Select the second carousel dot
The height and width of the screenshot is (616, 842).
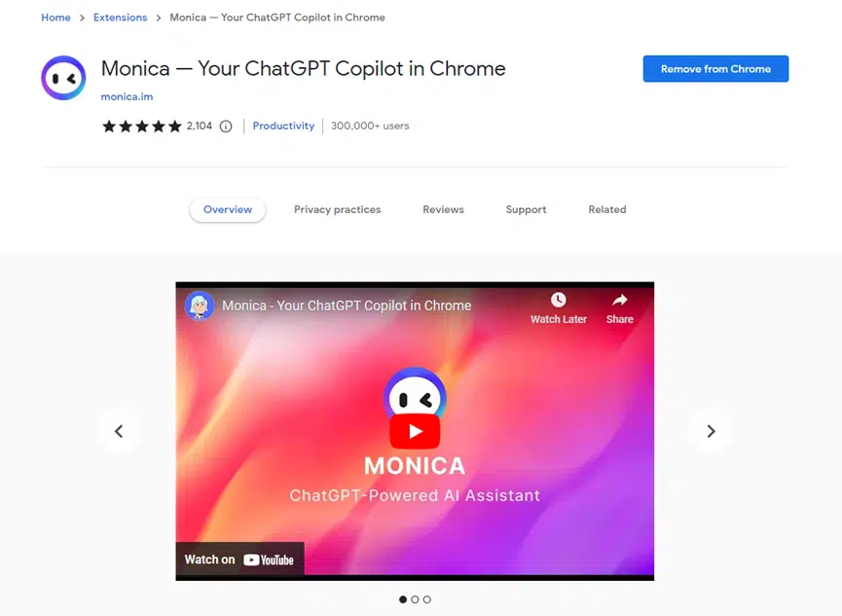(x=415, y=599)
